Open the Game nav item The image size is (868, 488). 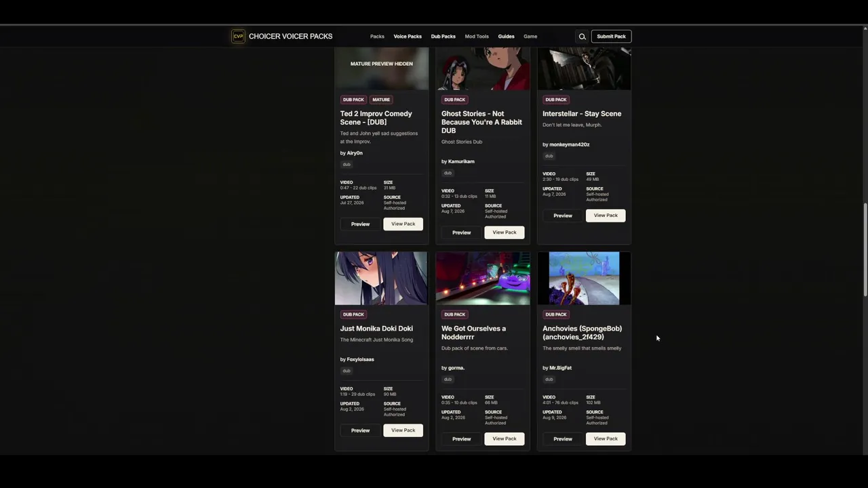pos(530,37)
